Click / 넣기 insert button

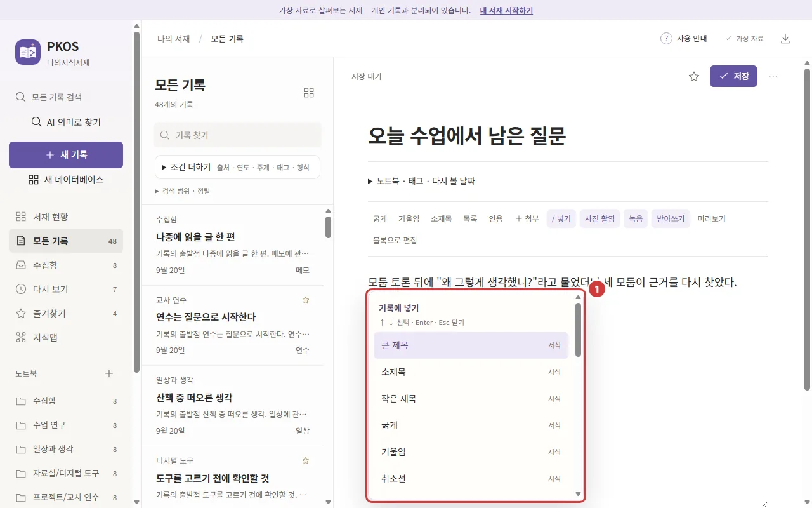click(561, 218)
